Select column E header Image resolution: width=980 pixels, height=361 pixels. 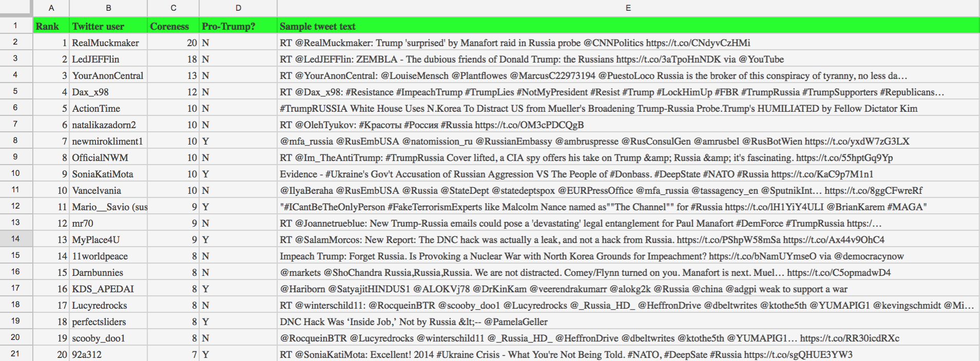(x=628, y=8)
